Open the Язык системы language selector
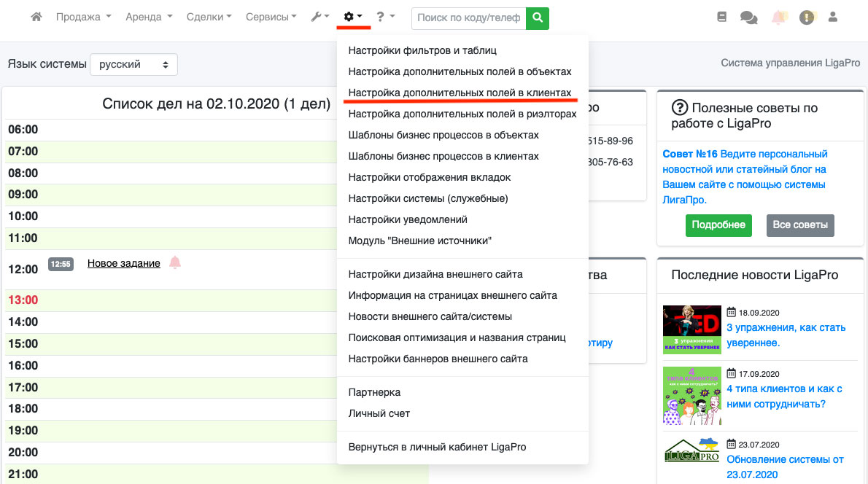The image size is (868, 484). click(133, 64)
